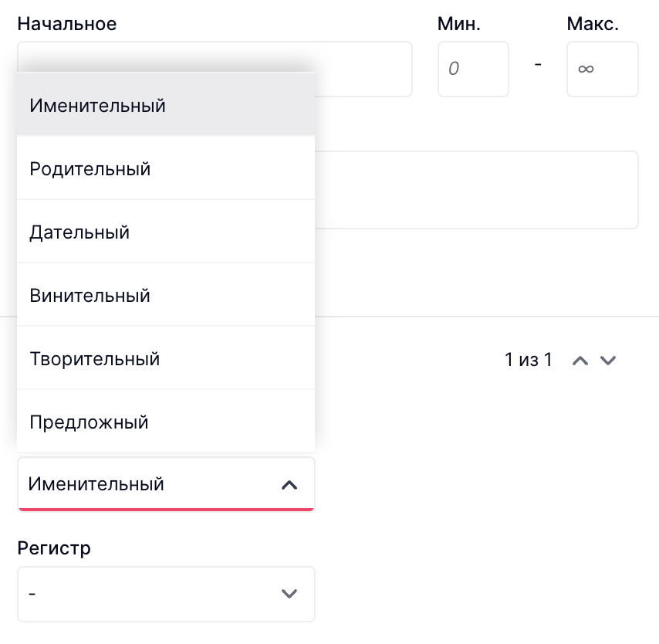Click the Мин. label text
Screen dimensions: 659x644
pyautogui.click(x=458, y=24)
